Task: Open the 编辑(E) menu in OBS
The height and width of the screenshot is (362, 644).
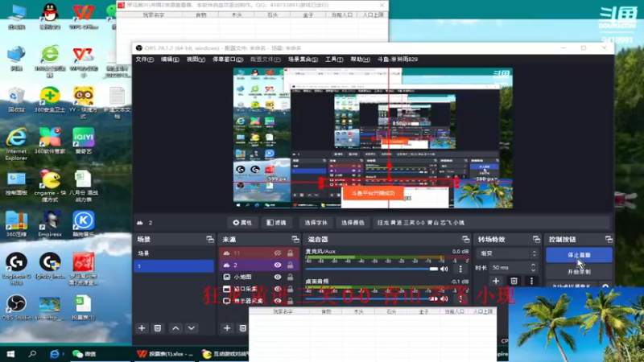Action: click(170, 60)
